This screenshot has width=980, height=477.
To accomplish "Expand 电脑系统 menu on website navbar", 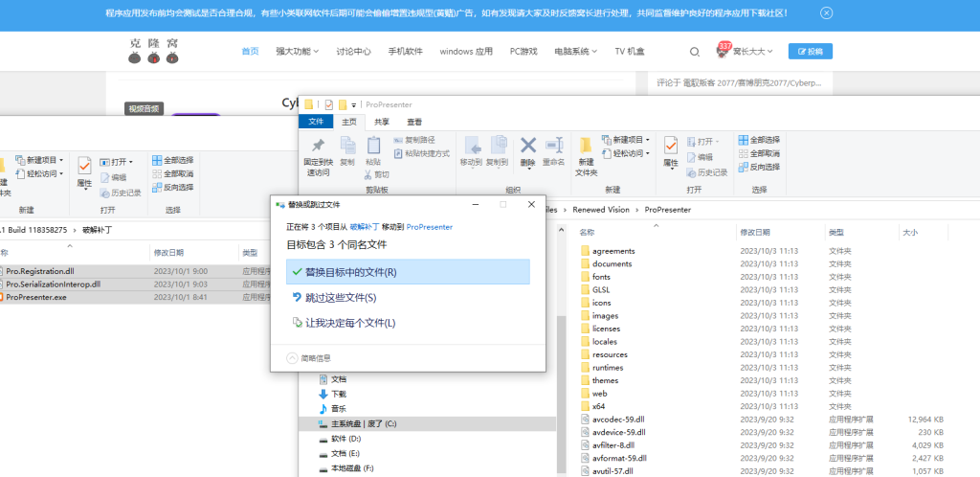I will coord(575,52).
